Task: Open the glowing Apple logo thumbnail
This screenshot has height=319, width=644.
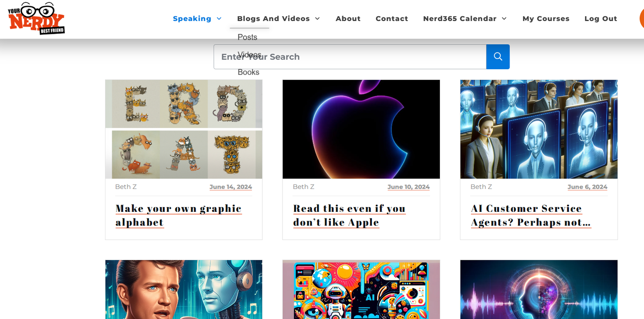Action: [361, 129]
